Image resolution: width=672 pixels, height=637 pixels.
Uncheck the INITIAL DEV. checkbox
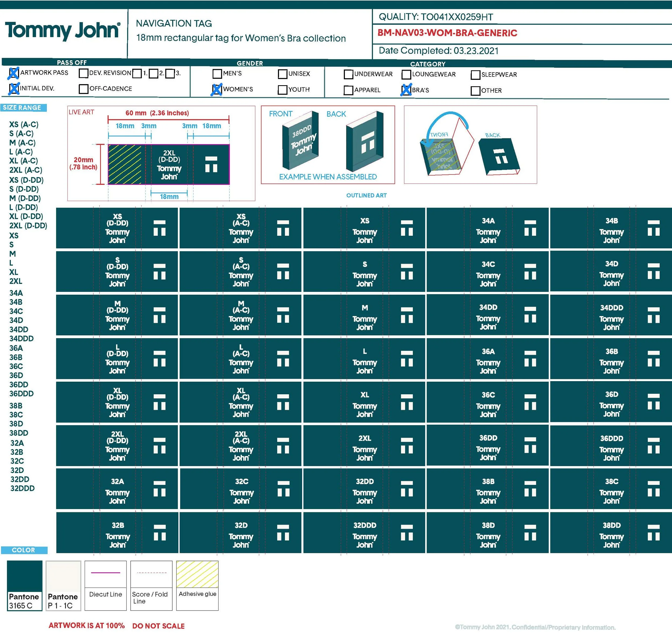pos(14,89)
